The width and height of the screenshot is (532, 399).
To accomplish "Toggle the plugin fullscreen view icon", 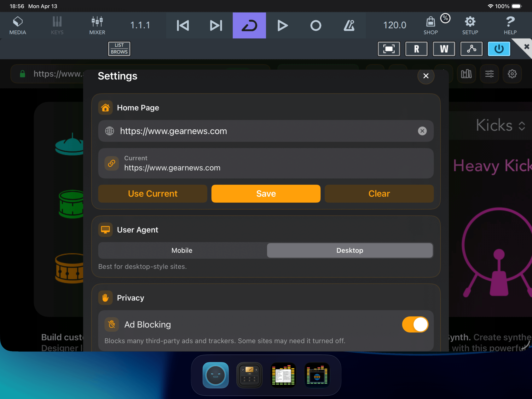I will [389, 49].
